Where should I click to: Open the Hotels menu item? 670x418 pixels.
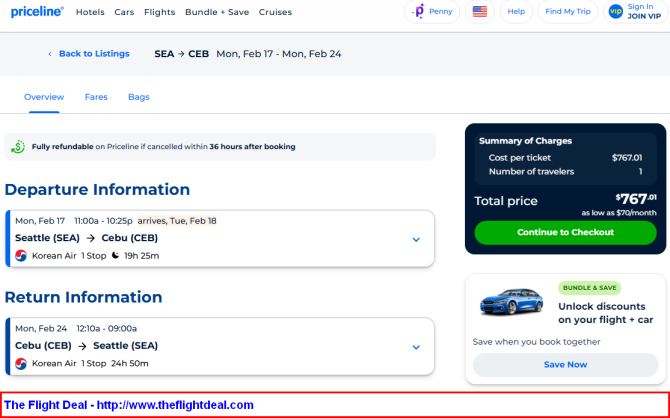pyautogui.click(x=90, y=12)
